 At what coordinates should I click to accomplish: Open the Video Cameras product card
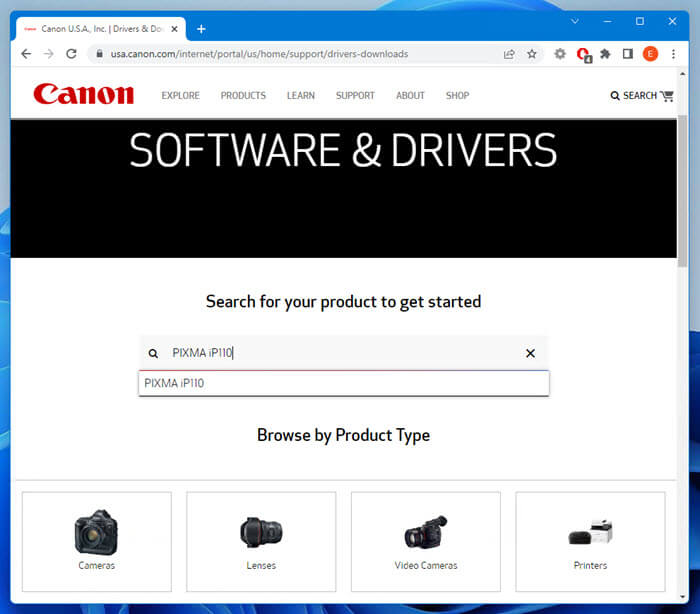pos(426,542)
